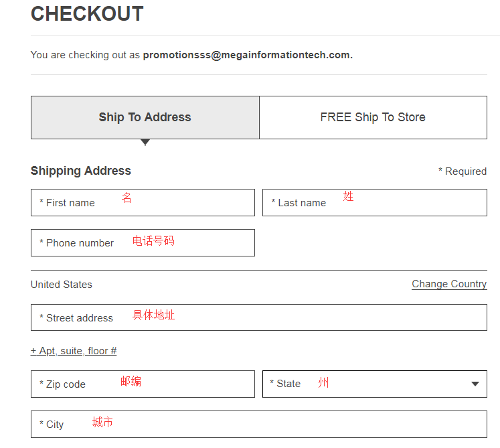
Task: Select the Street address input box
Action: click(258, 317)
